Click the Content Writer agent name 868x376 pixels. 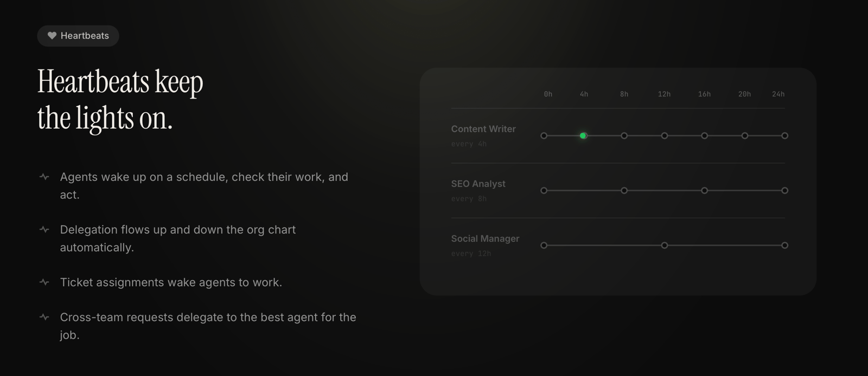[x=483, y=129]
